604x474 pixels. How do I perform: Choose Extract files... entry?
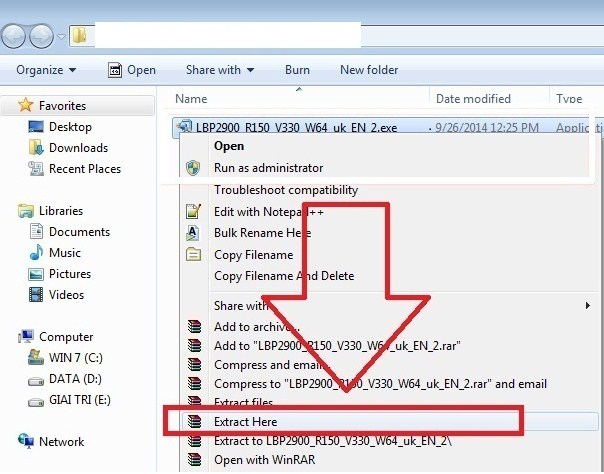coord(243,402)
